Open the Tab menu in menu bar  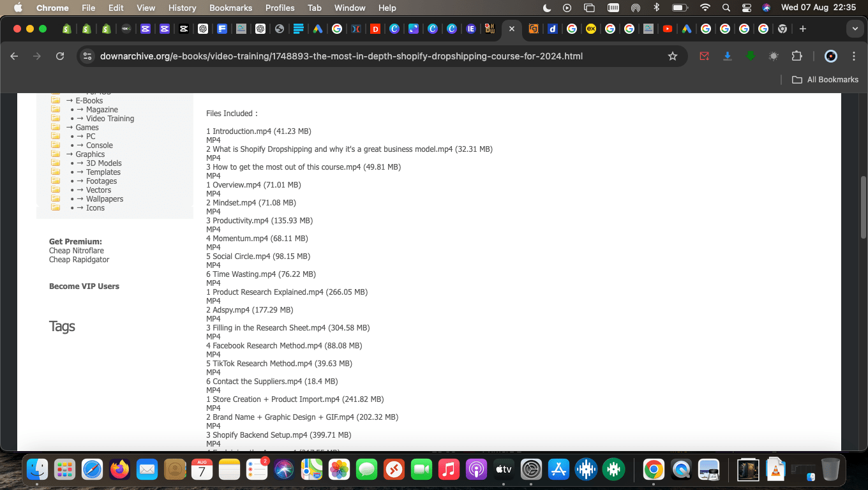click(314, 8)
